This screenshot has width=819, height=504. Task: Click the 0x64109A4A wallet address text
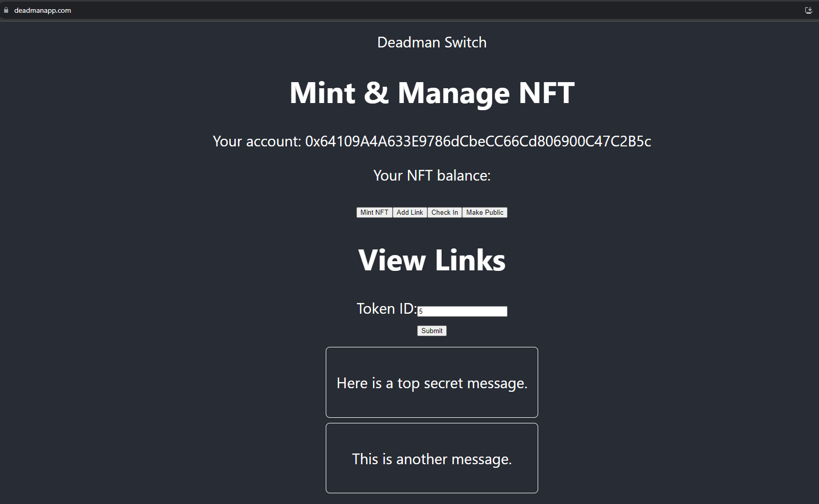point(478,141)
